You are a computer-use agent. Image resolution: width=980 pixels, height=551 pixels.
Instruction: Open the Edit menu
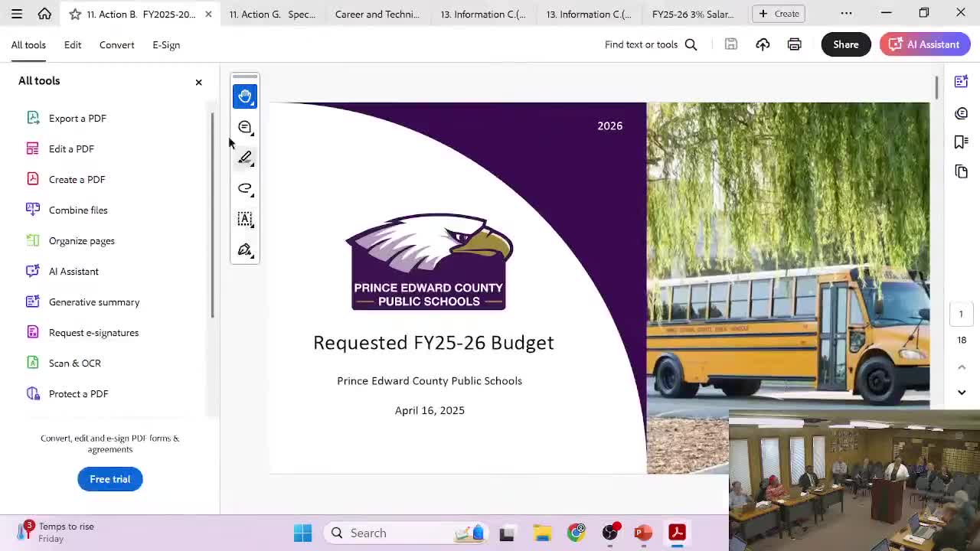tap(73, 45)
